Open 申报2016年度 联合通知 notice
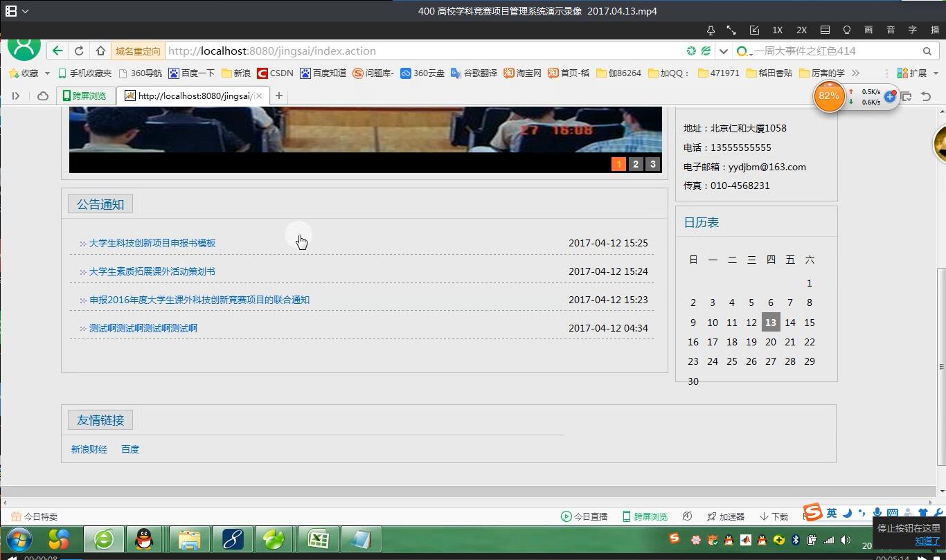Image resolution: width=946 pixels, height=560 pixels. (199, 300)
